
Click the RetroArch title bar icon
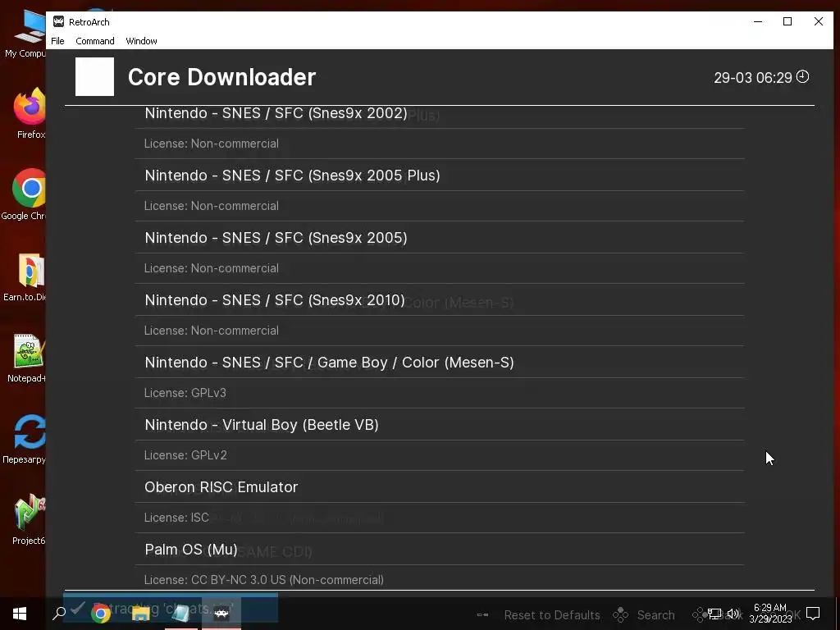coord(58,21)
